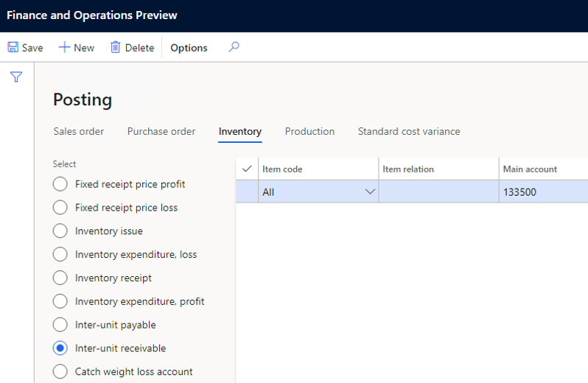This screenshot has height=383, width=588.
Task: Click the select-all checkmark column header
Action: point(247,169)
